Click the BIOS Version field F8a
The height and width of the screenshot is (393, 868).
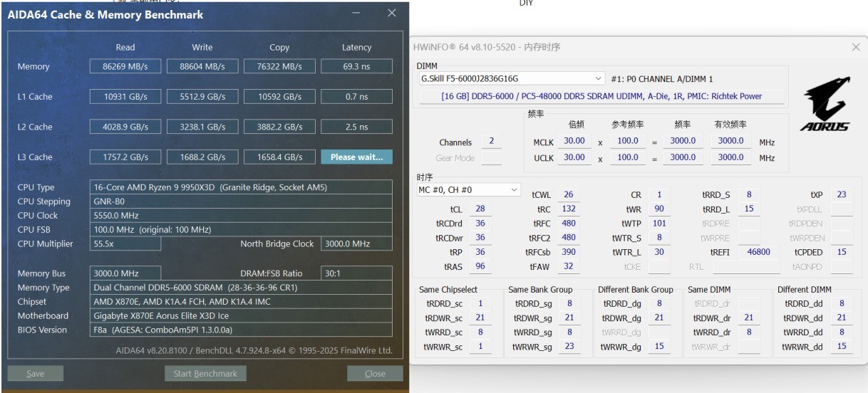[242, 330]
